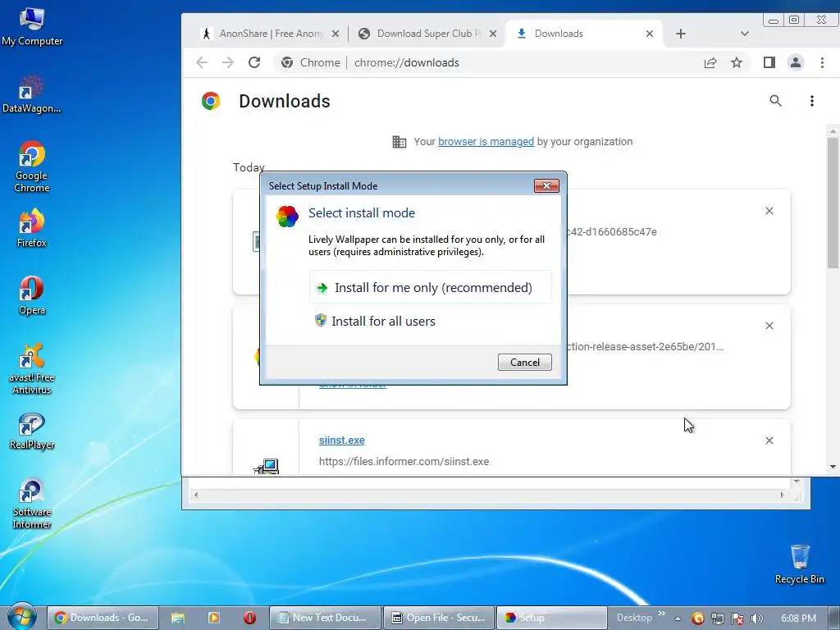Reload the Downloads page
840x630 pixels.
[x=254, y=62]
